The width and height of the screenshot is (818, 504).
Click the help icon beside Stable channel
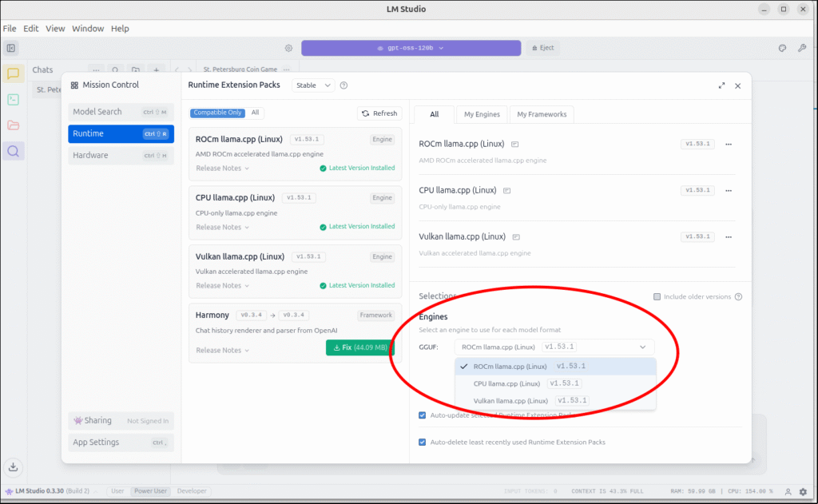point(343,85)
